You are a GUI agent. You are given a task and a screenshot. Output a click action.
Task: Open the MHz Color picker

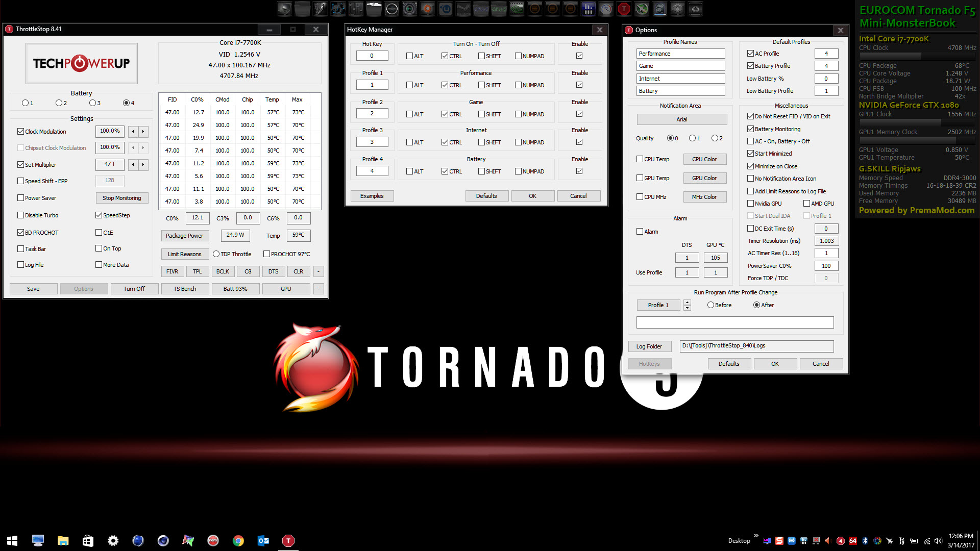[704, 197]
